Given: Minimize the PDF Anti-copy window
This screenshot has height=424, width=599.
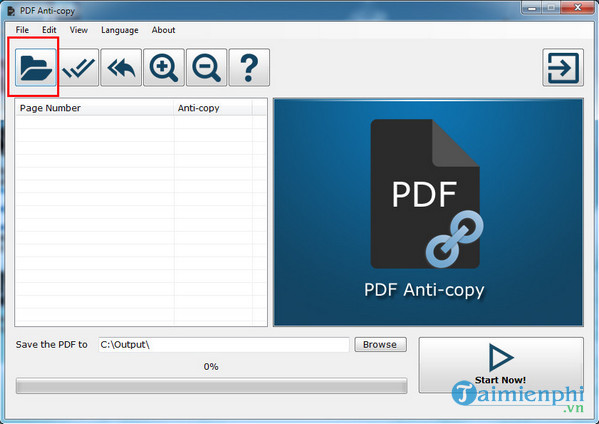Looking at the screenshot, I should pos(532,7).
